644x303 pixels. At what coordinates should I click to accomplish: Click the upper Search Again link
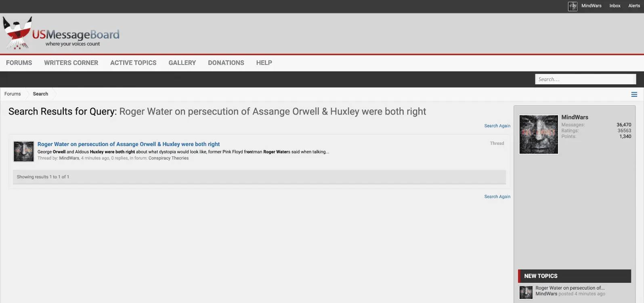(x=497, y=126)
